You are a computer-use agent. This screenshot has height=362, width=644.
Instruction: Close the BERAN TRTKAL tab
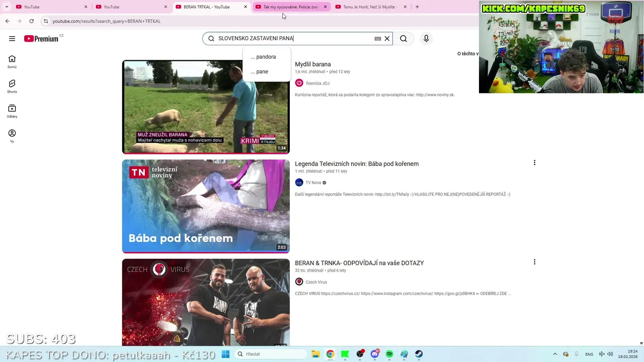(246, 7)
